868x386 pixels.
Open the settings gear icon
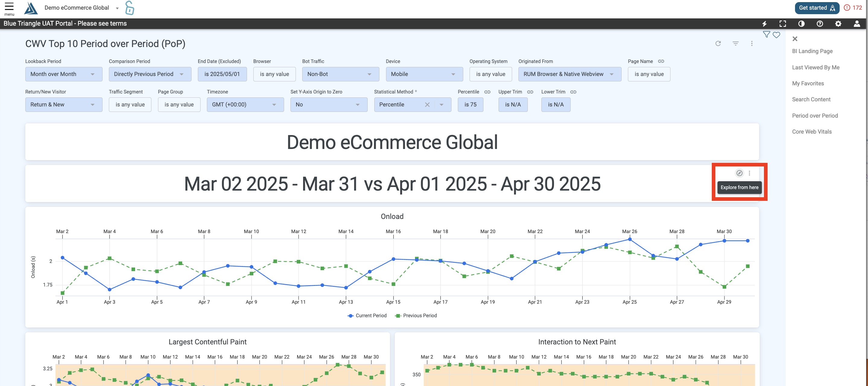(838, 24)
